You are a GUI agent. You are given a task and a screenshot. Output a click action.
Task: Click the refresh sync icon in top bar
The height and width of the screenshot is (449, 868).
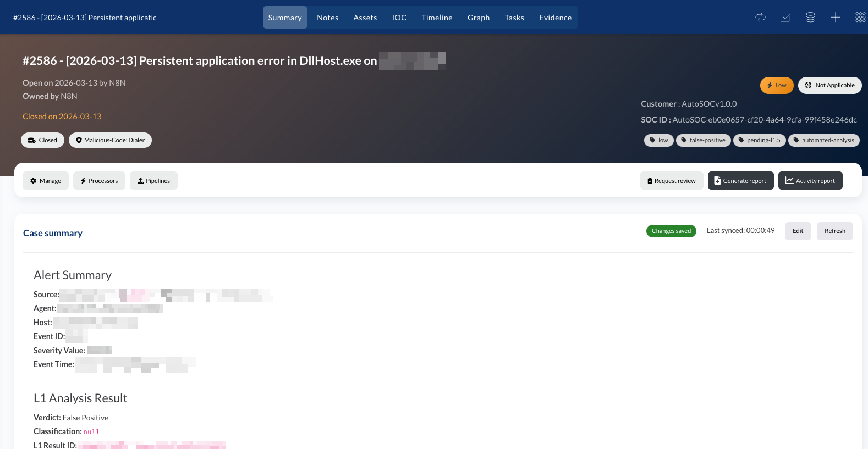pyautogui.click(x=760, y=17)
